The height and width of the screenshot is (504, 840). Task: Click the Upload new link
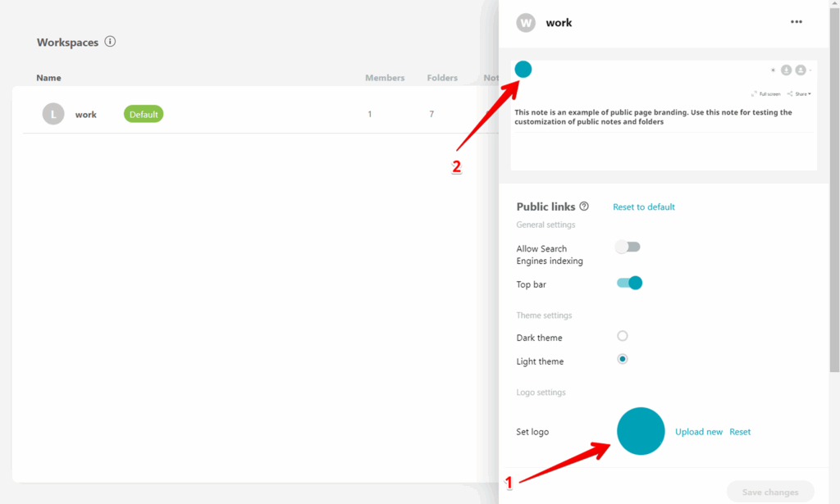coord(699,432)
